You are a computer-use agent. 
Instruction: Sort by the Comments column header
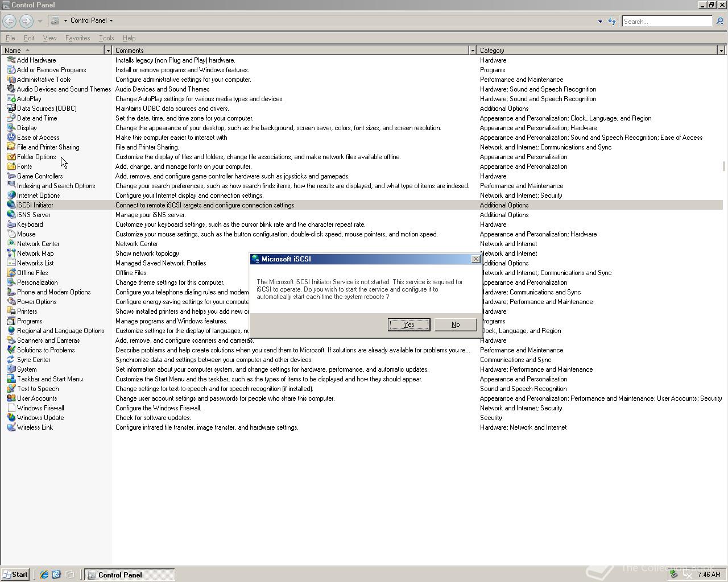(x=291, y=51)
